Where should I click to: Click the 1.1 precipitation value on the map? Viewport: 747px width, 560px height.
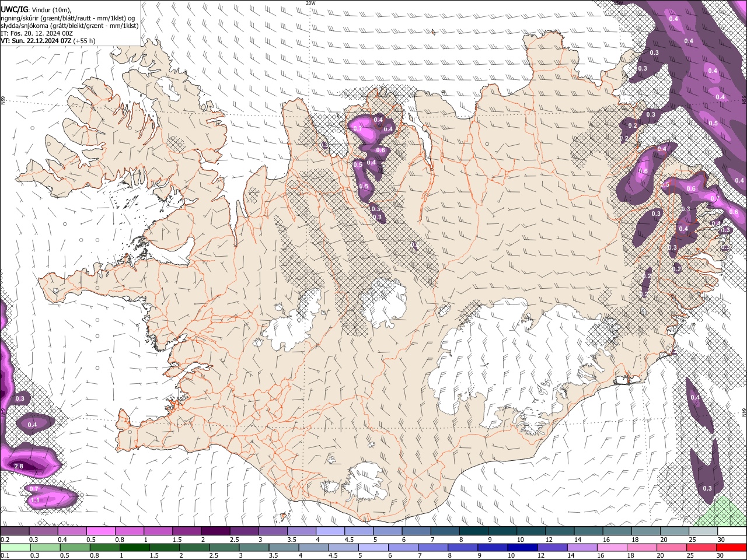point(35,501)
